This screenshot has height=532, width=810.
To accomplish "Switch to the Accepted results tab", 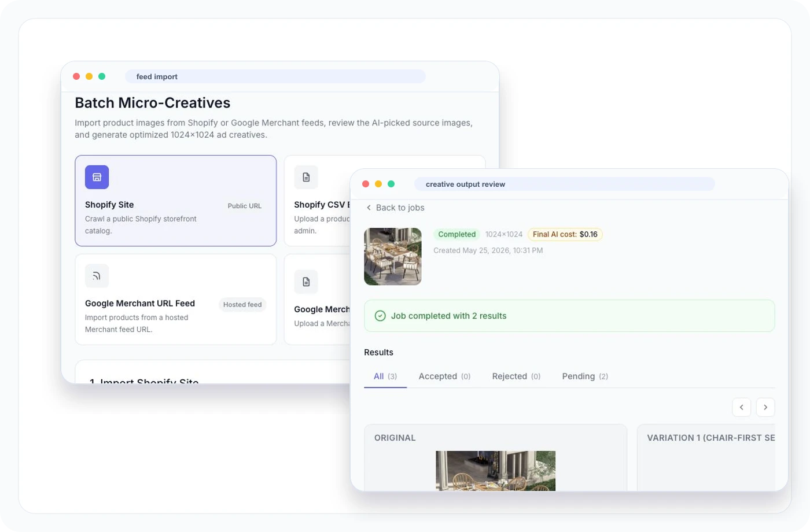I will 444,376.
